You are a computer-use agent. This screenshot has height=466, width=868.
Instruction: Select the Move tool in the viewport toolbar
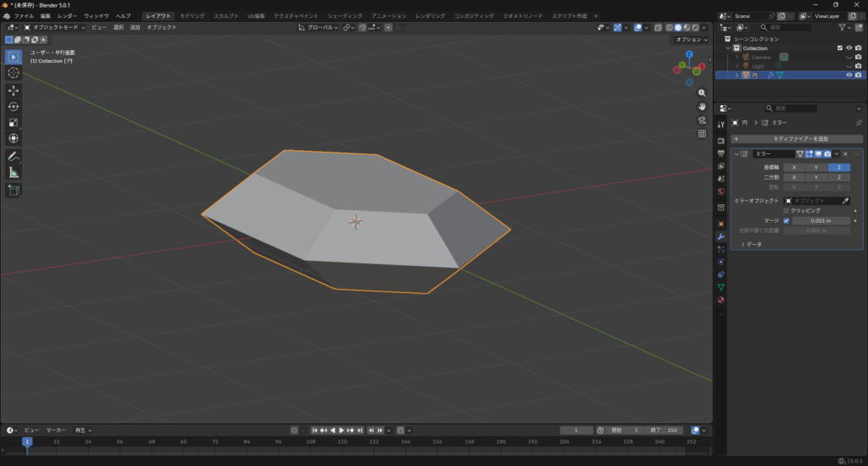(x=14, y=90)
